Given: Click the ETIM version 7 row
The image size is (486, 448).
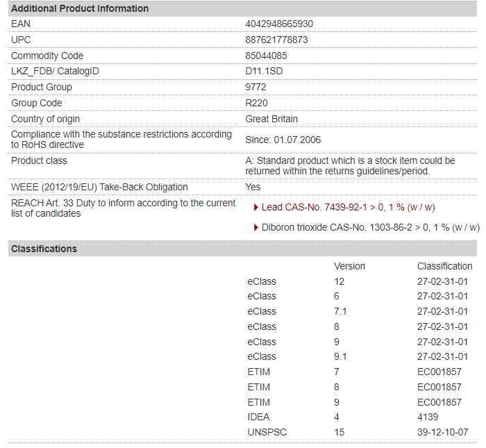Looking at the screenshot, I should pyautogui.click(x=354, y=372).
